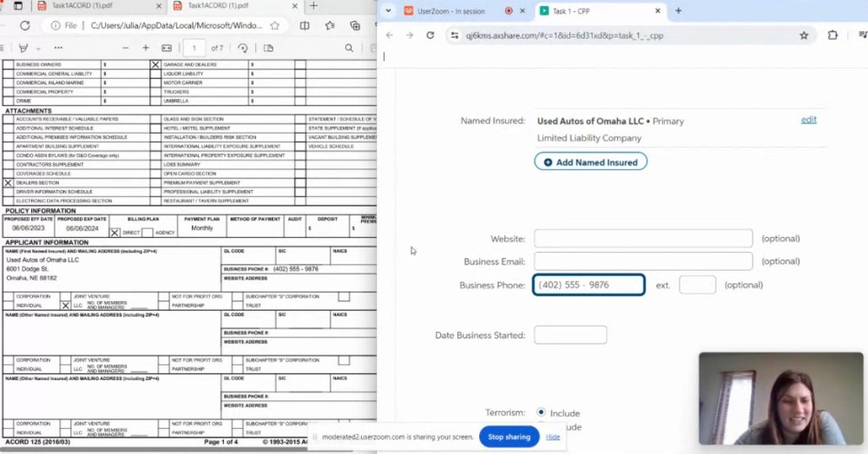Open Chrome extensions puzzle icon
This screenshot has height=454, width=868.
coord(833,35)
